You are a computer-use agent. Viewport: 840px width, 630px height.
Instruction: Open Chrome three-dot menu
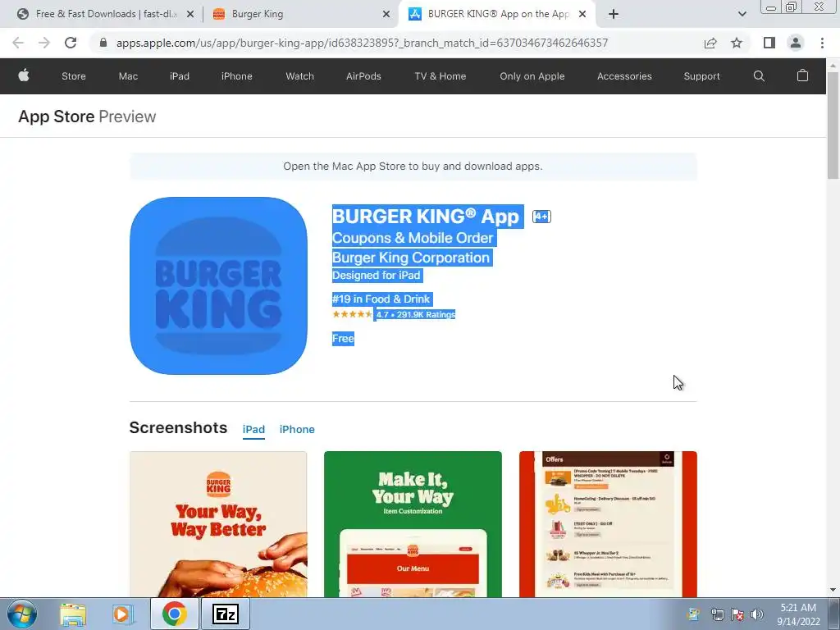[x=822, y=43]
